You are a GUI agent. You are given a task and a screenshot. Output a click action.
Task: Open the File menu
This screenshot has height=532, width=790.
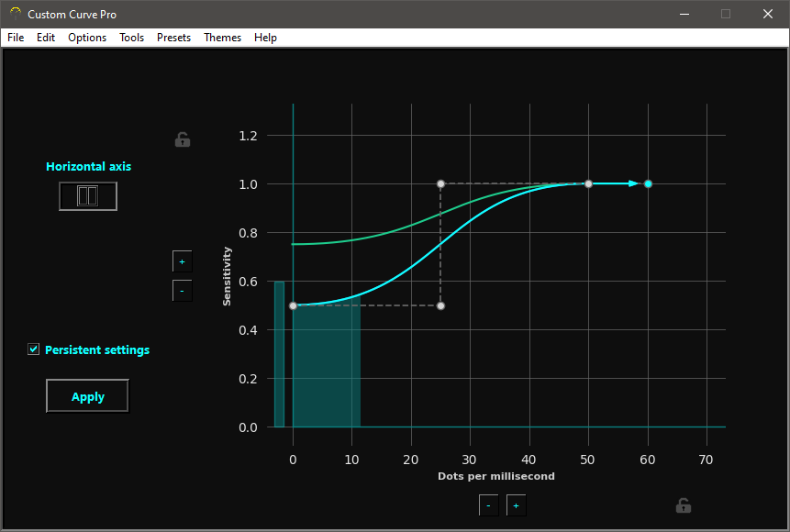[16, 38]
